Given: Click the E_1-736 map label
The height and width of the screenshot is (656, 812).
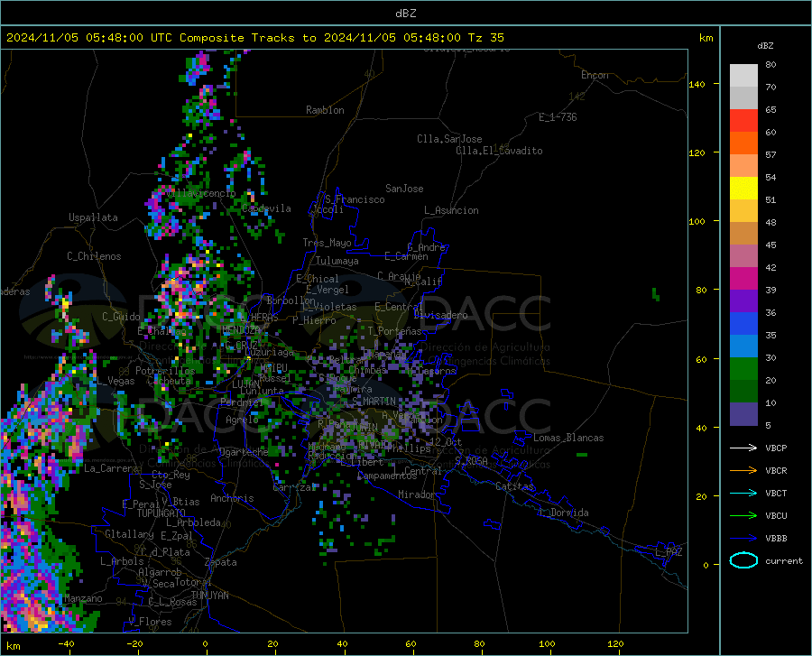Looking at the screenshot, I should pyautogui.click(x=558, y=117).
